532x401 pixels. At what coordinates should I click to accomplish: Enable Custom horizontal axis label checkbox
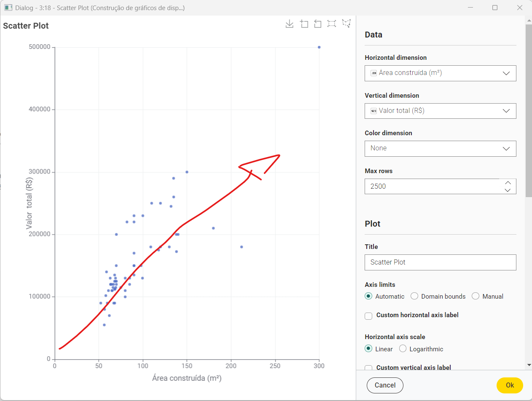click(x=368, y=315)
